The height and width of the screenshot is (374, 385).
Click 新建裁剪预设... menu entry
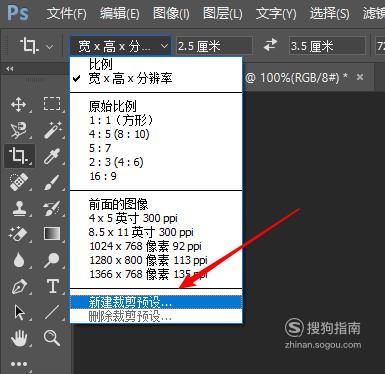pyautogui.click(x=156, y=302)
